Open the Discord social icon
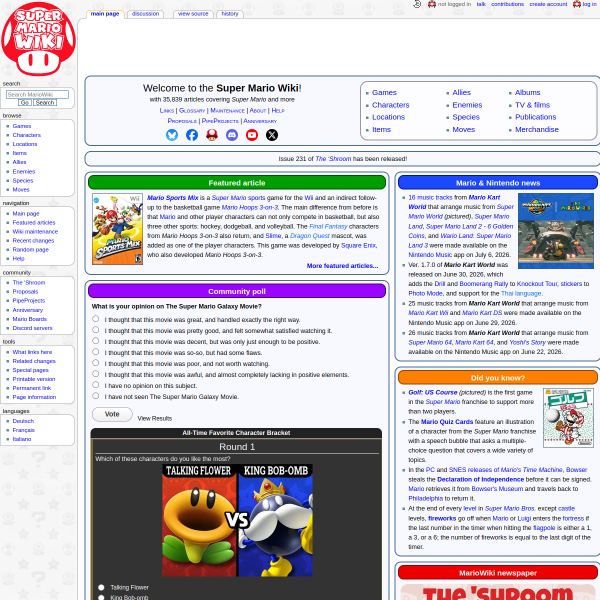Screen dimensions: 600x600 [232, 135]
